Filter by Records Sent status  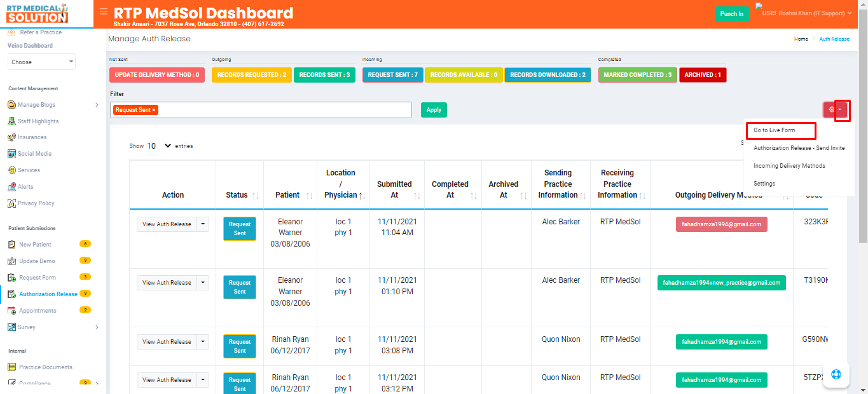click(x=324, y=75)
